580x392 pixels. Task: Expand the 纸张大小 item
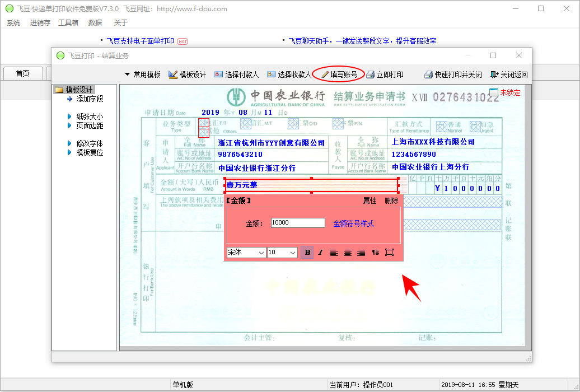point(85,116)
